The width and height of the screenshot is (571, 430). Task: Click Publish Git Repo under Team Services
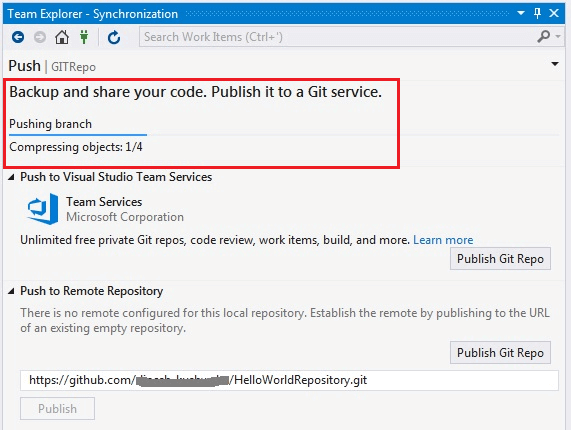tap(500, 259)
